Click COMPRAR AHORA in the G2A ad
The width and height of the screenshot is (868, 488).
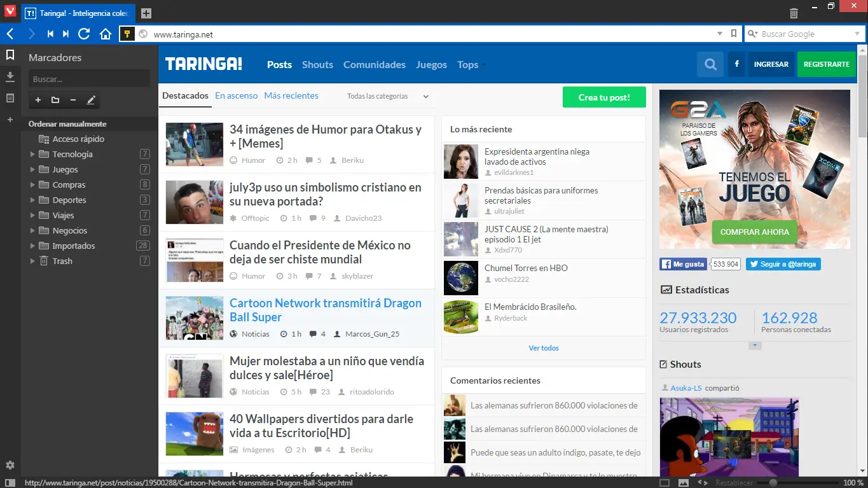(755, 232)
